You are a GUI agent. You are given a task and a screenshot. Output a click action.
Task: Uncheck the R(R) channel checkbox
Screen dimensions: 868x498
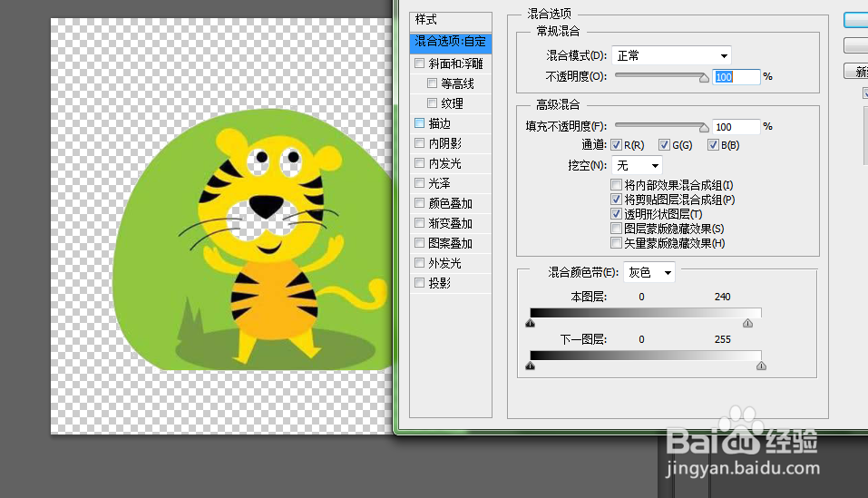pyautogui.click(x=616, y=145)
